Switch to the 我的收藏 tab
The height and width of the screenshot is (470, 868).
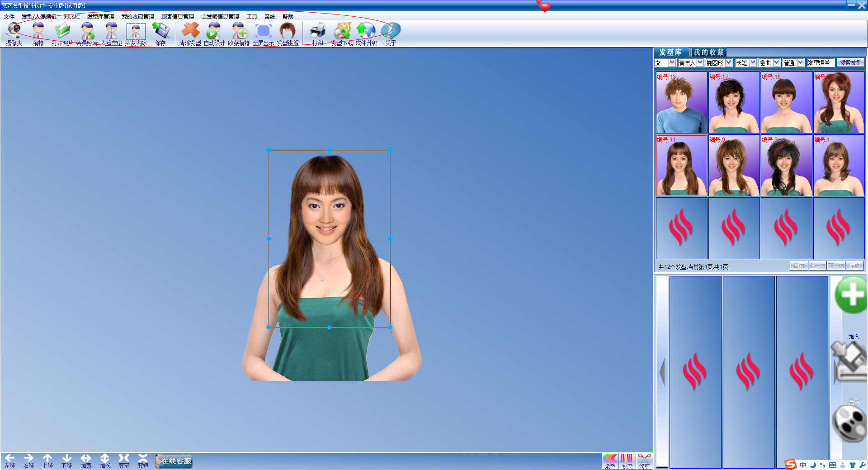[709, 52]
